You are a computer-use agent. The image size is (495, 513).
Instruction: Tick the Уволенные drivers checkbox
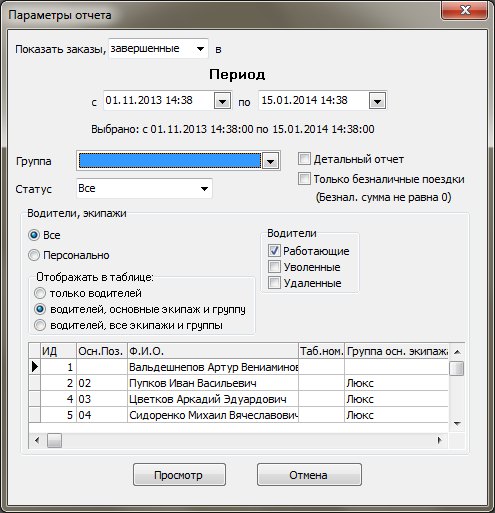(274, 267)
